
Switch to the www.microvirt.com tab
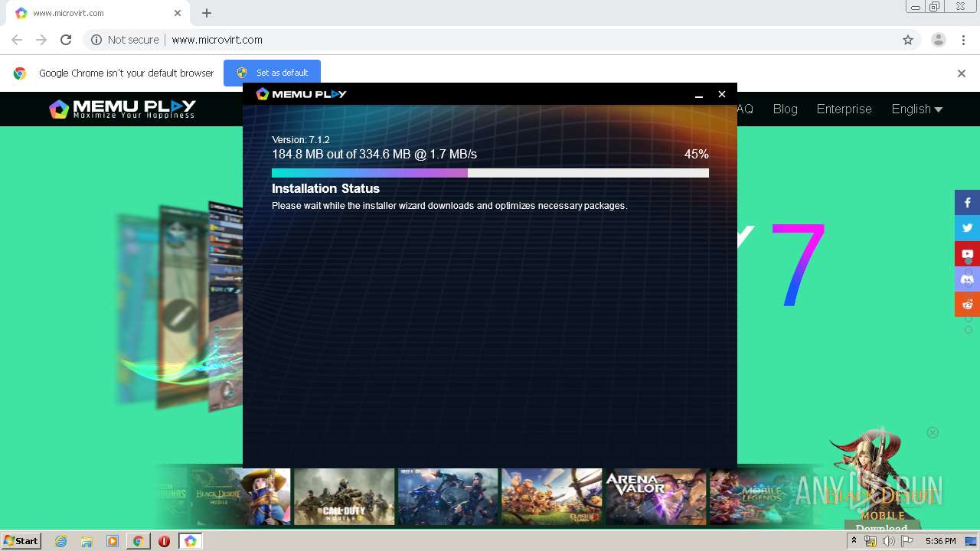[x=96, y=13]
